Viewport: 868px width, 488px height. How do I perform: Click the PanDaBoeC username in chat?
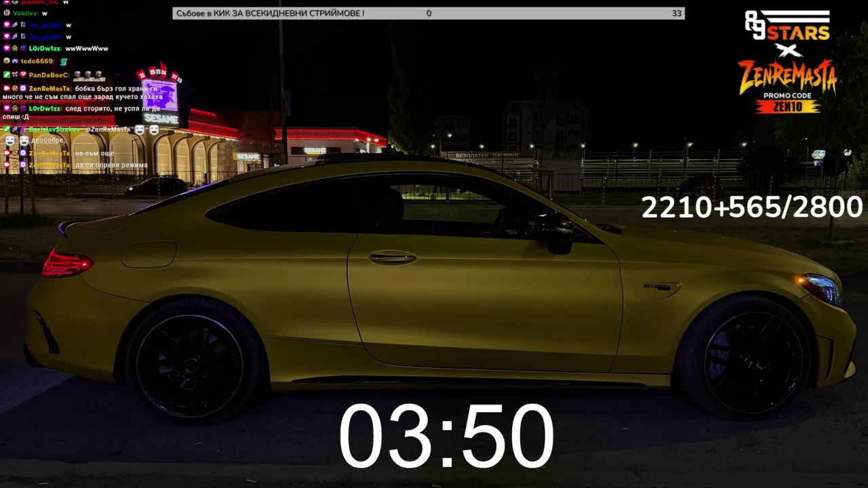pyautogui.click(x=48, y=75)
